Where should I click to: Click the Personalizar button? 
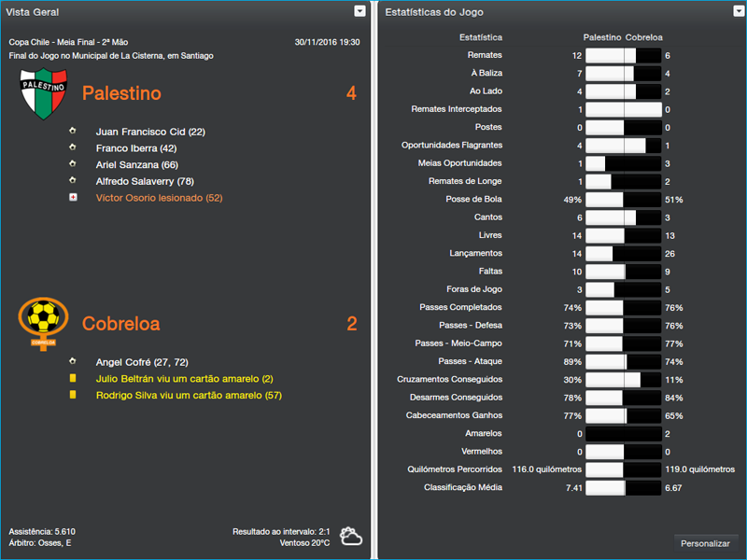(x=706, y=542)
